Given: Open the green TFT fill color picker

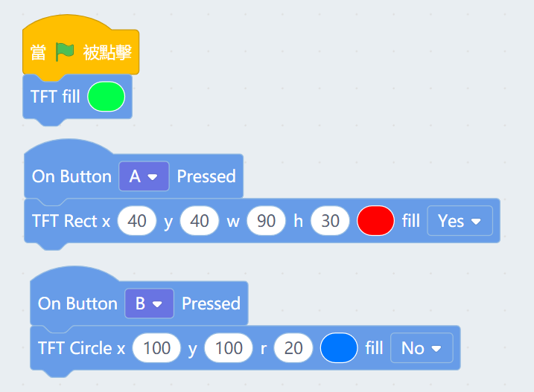Looking at the screenshot, I should pyautogui.click(x=106, y=97).
